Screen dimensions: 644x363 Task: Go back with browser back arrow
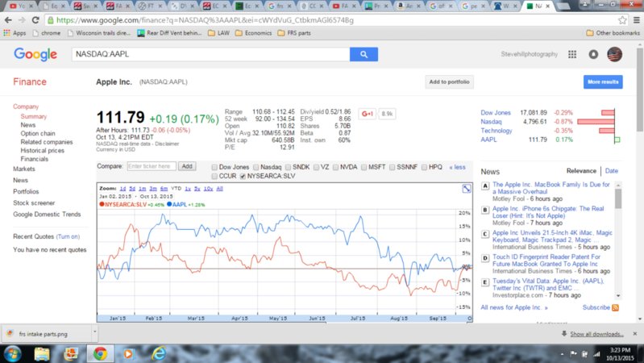click(x=8, y=20)
